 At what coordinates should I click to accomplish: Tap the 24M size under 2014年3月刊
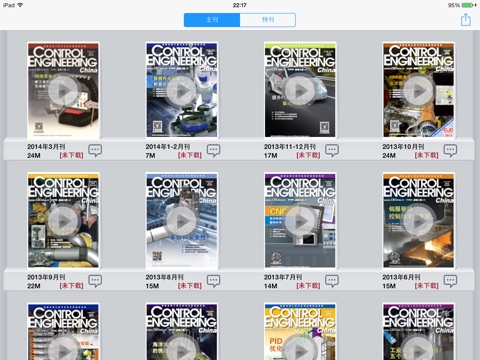coord(34,156)
